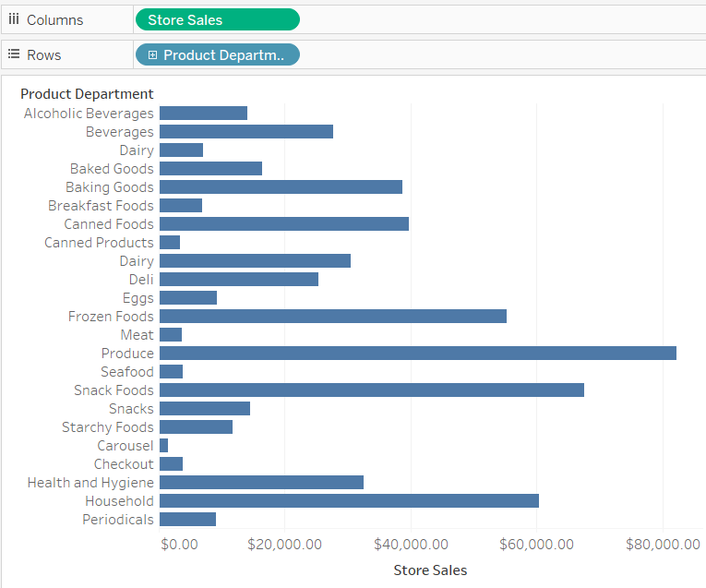This screenshot has height=588, width=706.
Task: Click the Alcoholic Beverages bar
Action: [x=204, y=114]
